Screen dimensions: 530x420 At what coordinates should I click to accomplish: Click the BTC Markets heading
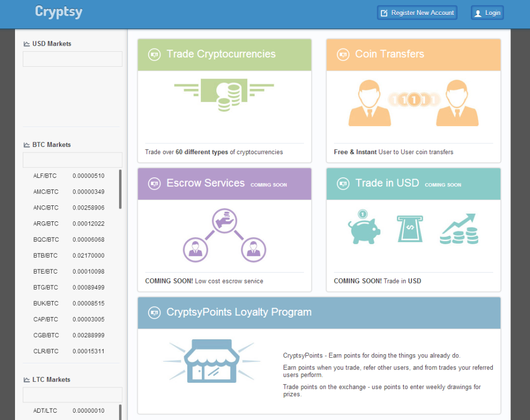(x=51, y=145)
